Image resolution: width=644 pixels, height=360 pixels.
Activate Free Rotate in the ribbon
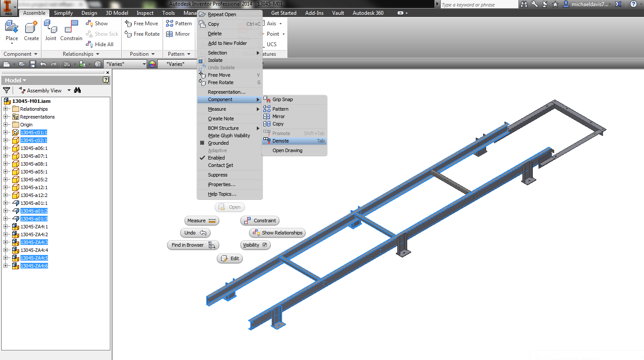tap(142, 34)
